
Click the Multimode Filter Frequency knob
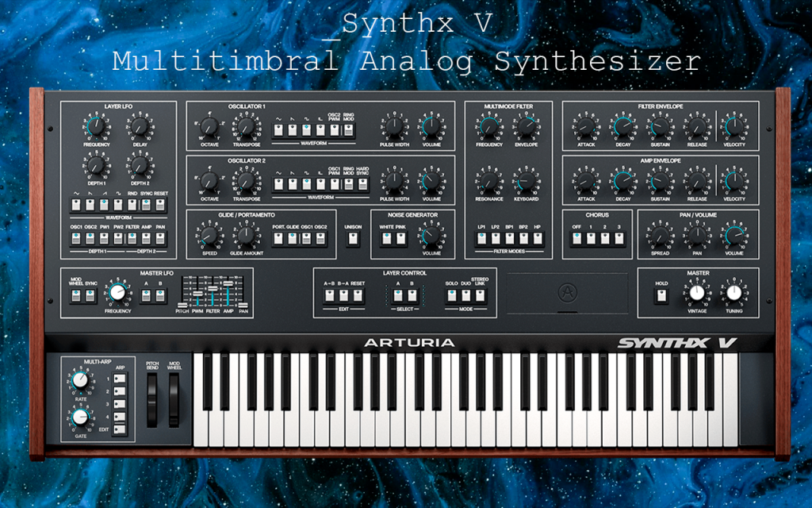(489, 126)
